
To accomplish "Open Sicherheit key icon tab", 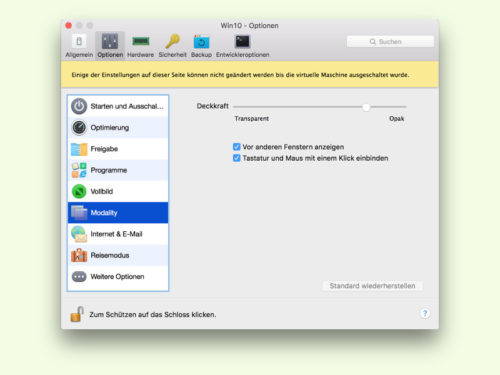I will click(x=172, y=46).
